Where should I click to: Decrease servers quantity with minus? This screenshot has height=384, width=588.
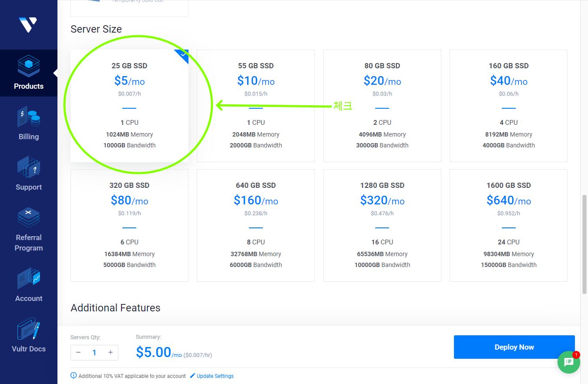click(x=78, y=353)
